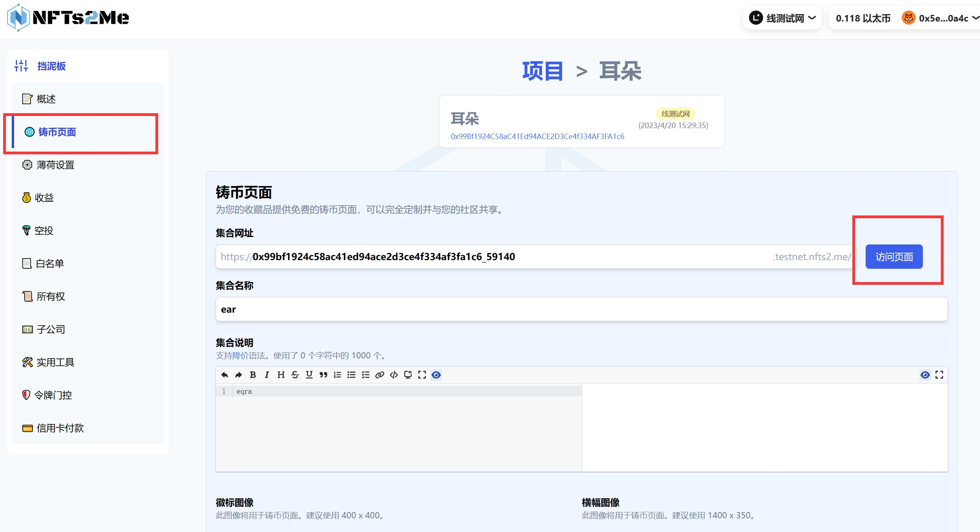The image size is (980, 532).
Task: Toggle fullscreen at editor's far right
Action: 939,375
